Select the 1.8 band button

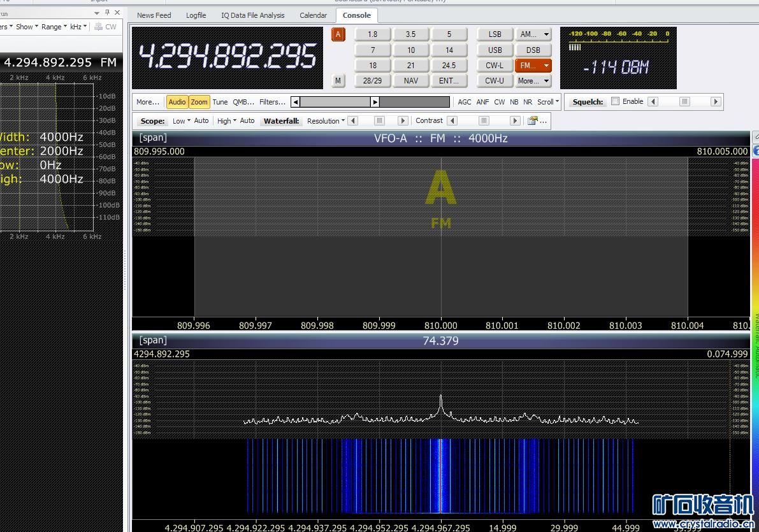click(372, 34)
